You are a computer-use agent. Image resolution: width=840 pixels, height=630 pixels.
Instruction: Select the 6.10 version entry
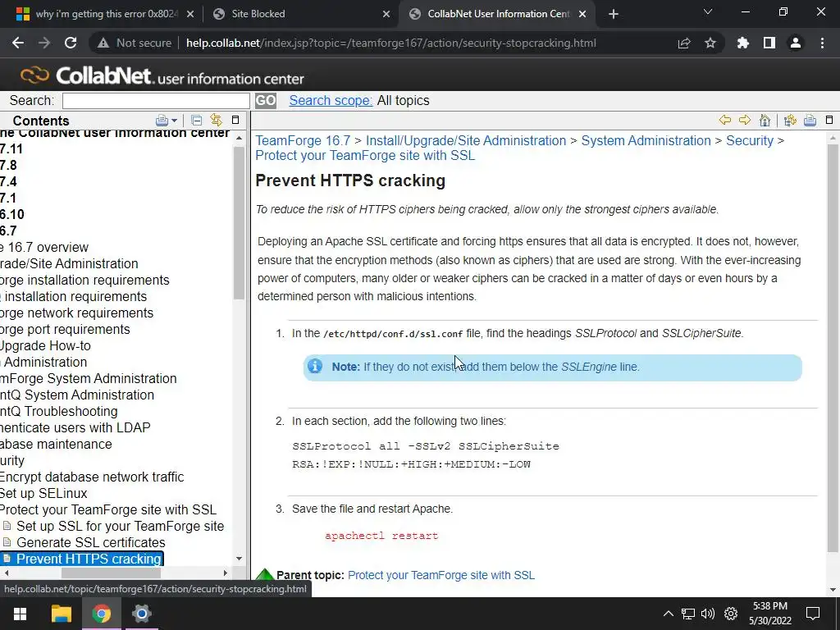(11, 215)
